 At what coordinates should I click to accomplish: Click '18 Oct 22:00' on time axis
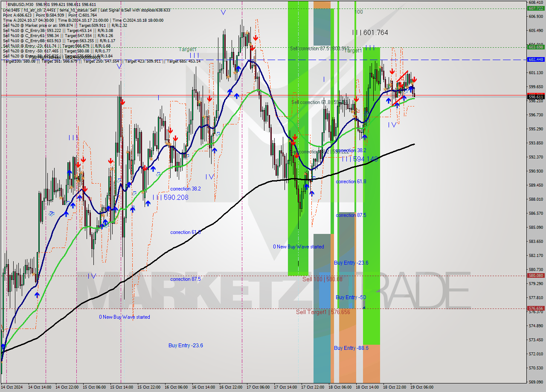tap(395, 387)
